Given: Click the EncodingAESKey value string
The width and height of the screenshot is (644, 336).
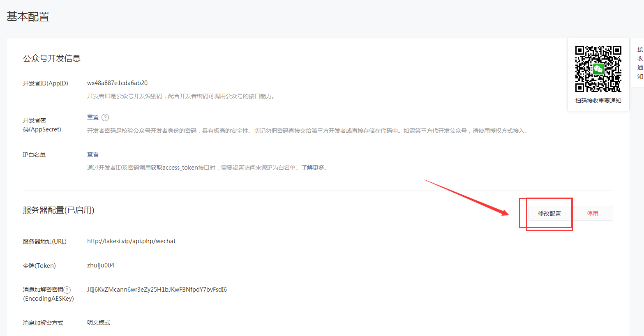Looking at the screenshot, I should click(157, 290).
